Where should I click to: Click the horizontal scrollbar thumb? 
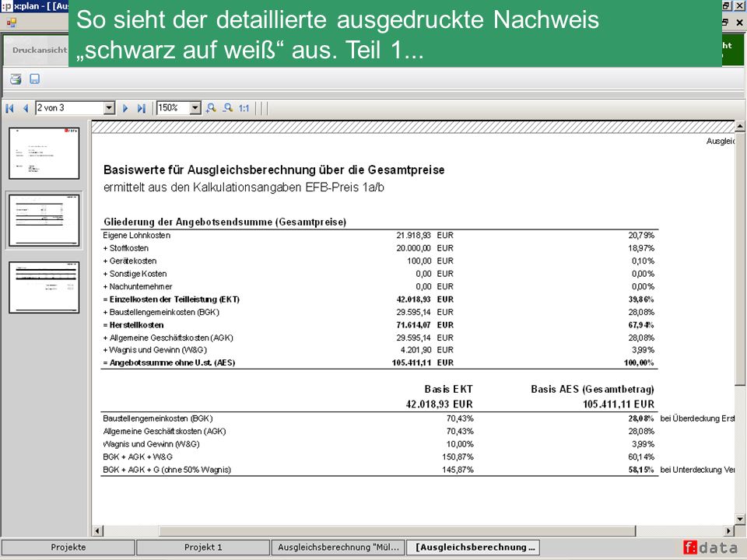pos(398,530)
